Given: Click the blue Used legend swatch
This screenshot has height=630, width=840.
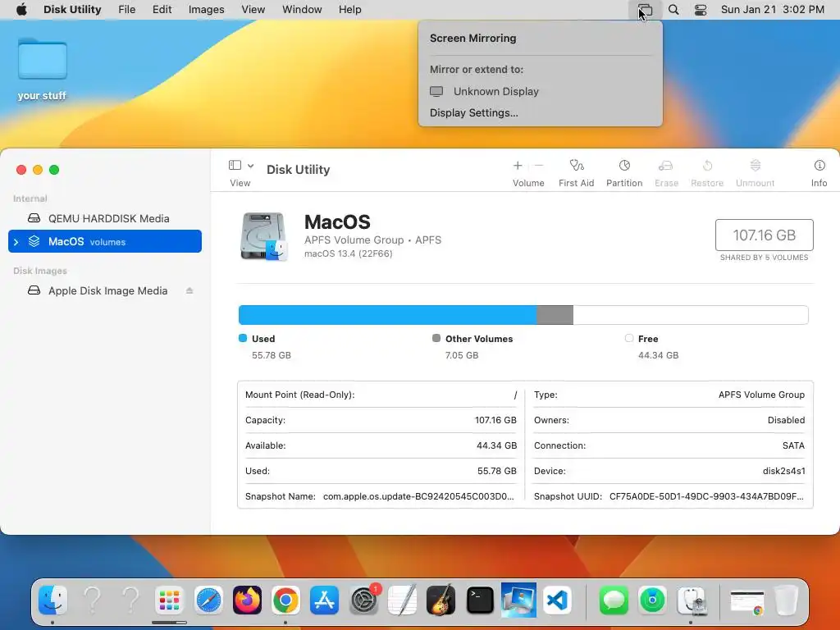Looking at the screenshot, I should [243, 338].
